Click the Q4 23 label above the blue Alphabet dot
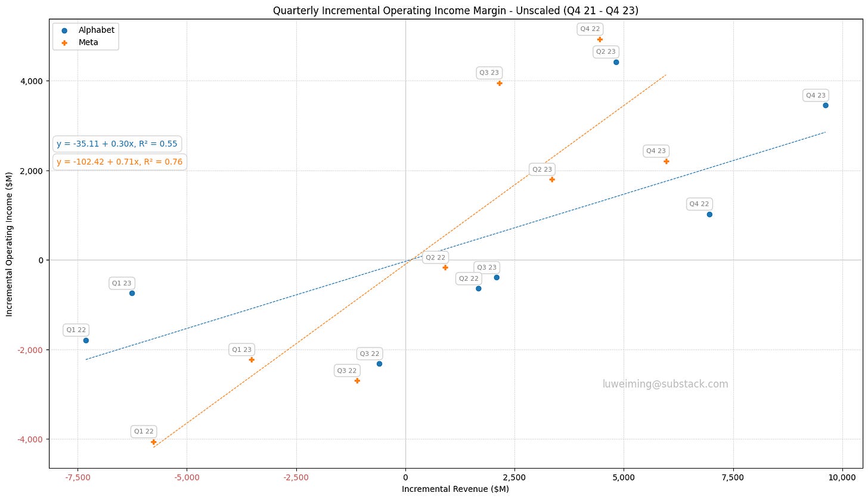 coord(816,95)
